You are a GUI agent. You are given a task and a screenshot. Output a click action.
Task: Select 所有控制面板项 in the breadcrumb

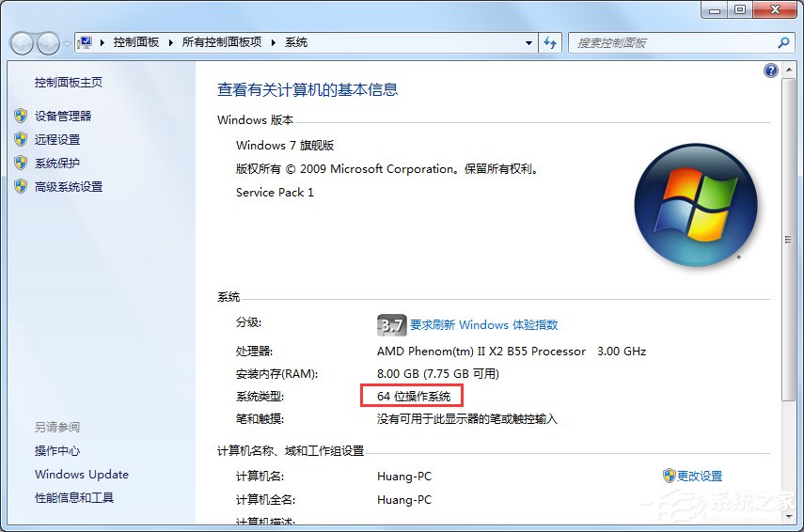(222, 42)
